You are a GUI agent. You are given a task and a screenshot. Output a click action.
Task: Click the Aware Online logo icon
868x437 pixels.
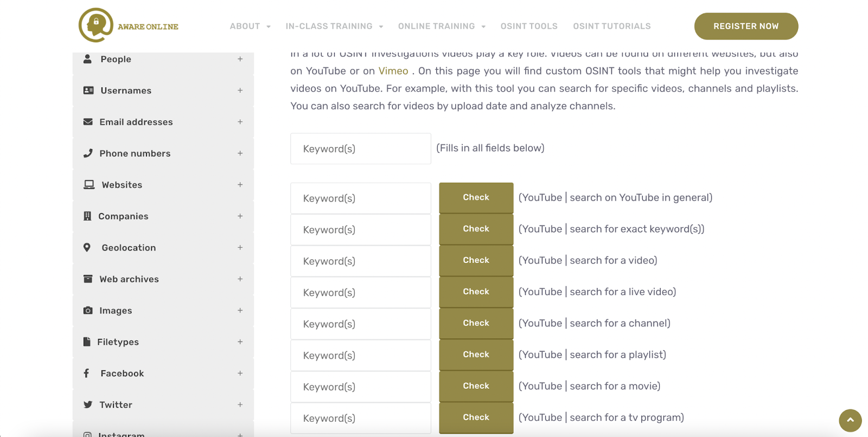(x=96, y=25)
